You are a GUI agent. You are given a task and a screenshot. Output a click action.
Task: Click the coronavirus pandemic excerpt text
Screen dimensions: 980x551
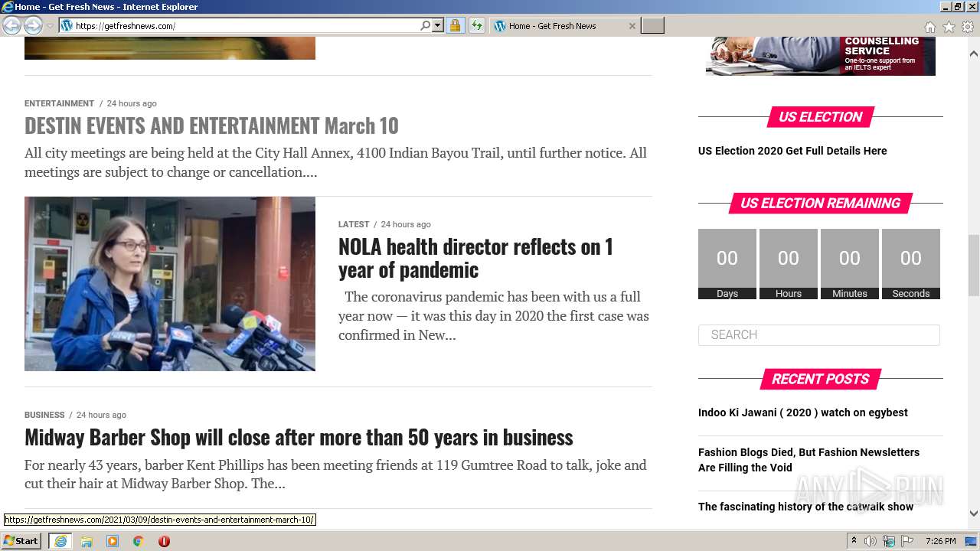click(494, 315)
